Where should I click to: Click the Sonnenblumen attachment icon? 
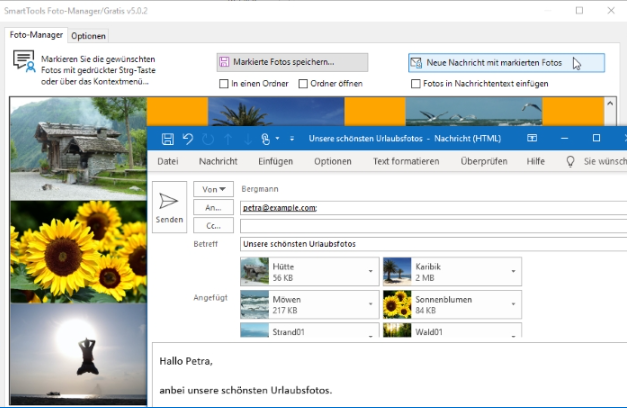point(397,304)
